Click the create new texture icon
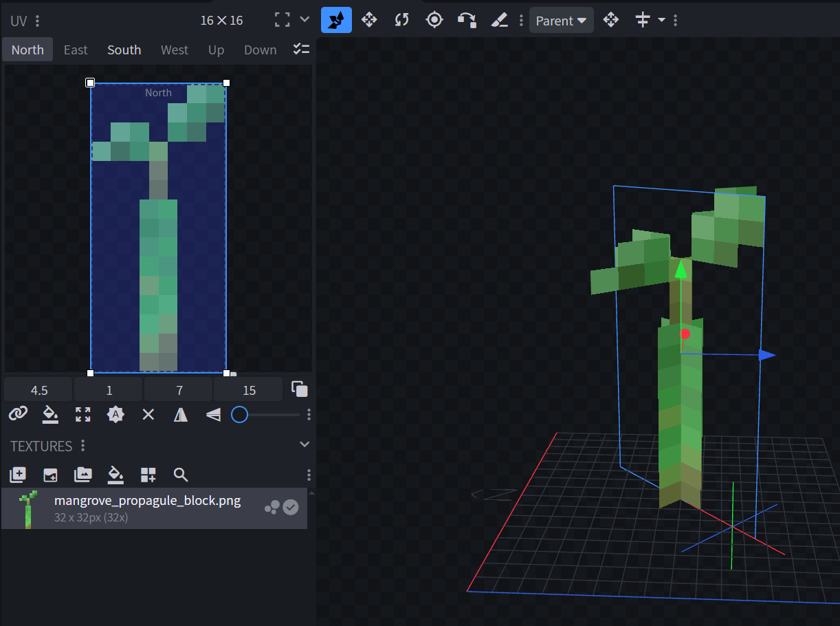840x626 pixels. click(17, 474)
